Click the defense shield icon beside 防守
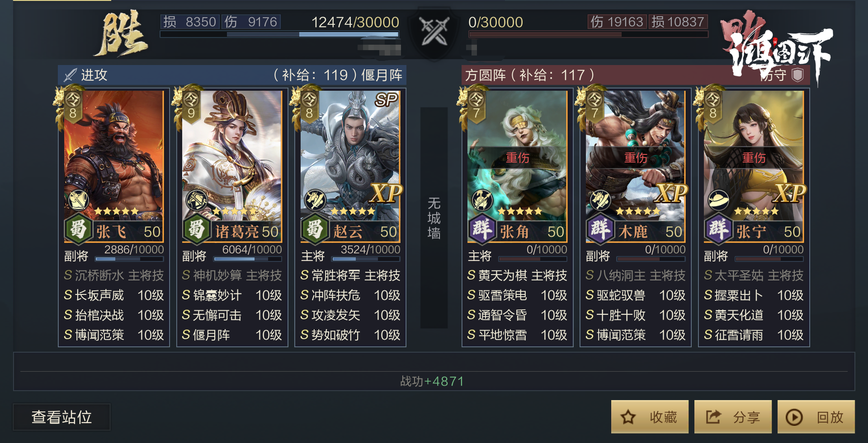This screenshot has height=443, width=868. pyautogui.click(x=798, y=75)
